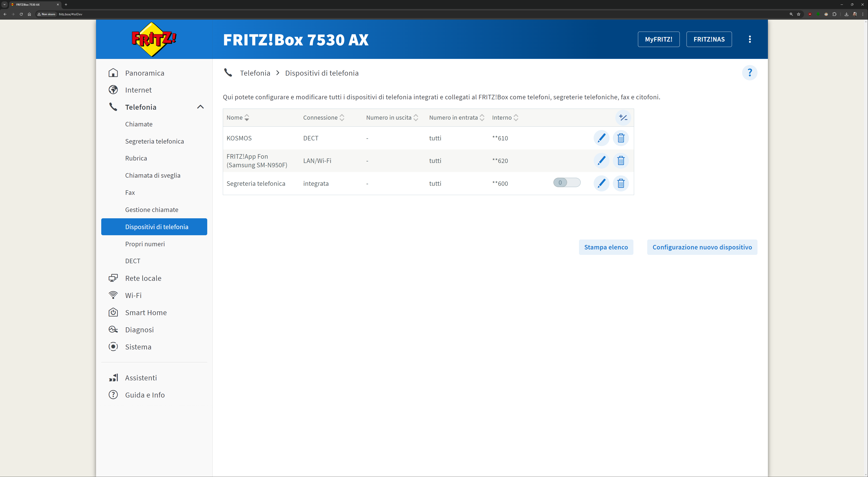Image resolution: width=868 pixels, height=477 pixels.
Task: Sort table by Interno column
Action: click(515, 117)
